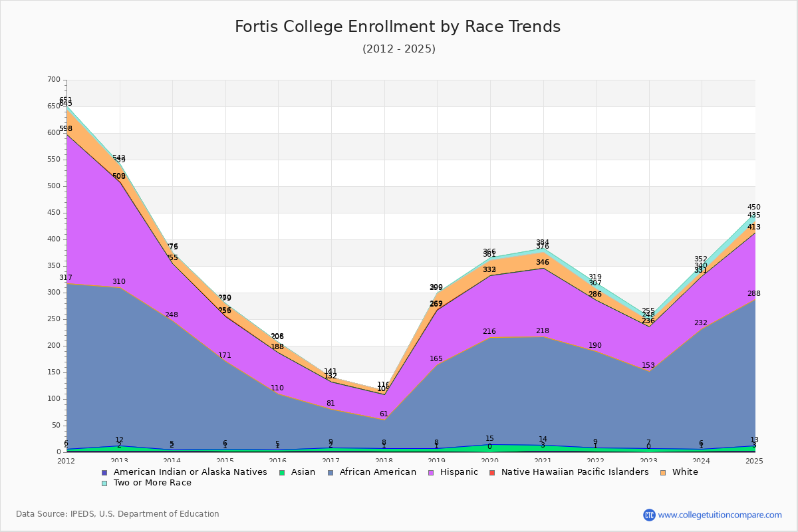Viewport: 798px width, 532px height.
Task: Click the 2013 x-axis label
Action: (x=120, y=461)
